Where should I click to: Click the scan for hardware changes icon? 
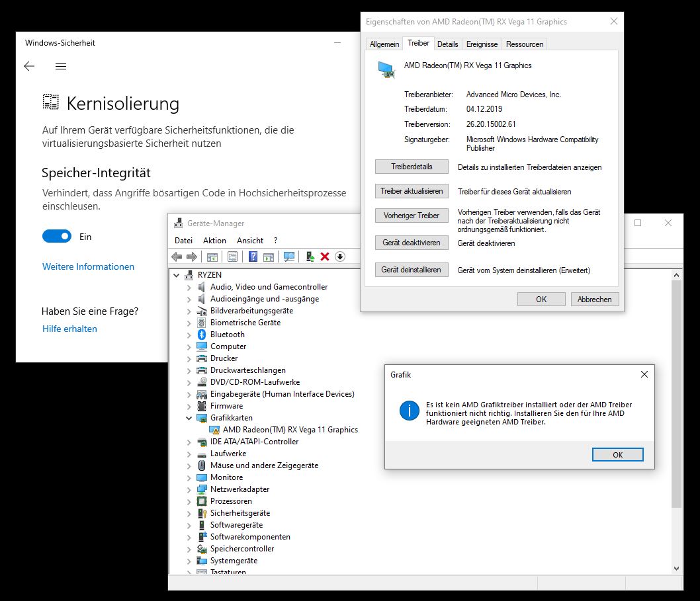[x=289, y=257]
